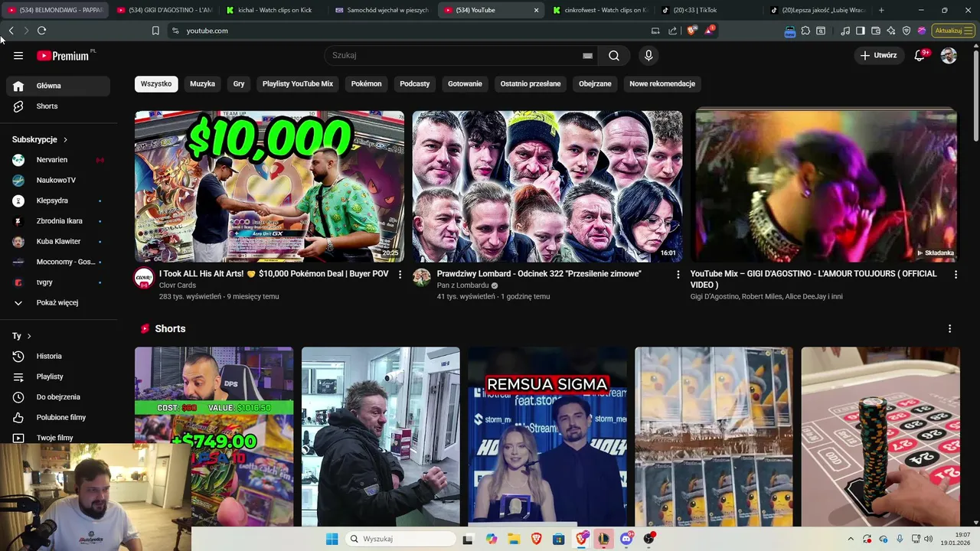Go back with the browser back arrow

(11, 31)
